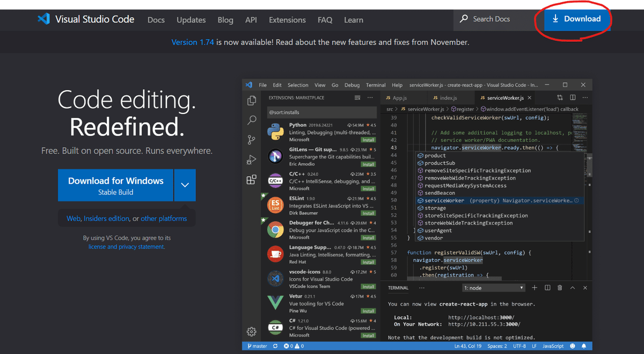Viewport: 644px width, 354px height.
Task: Install the C/C++ extension
Action: pos(368,189)
